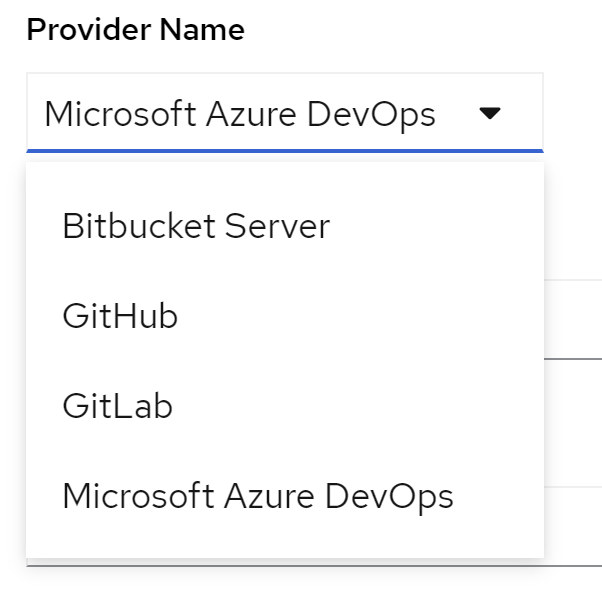Image resolution: width=602 pixels, height=611 pixels.
Task: Toggle the Provider Name select box
Action: tap(285, 114)
